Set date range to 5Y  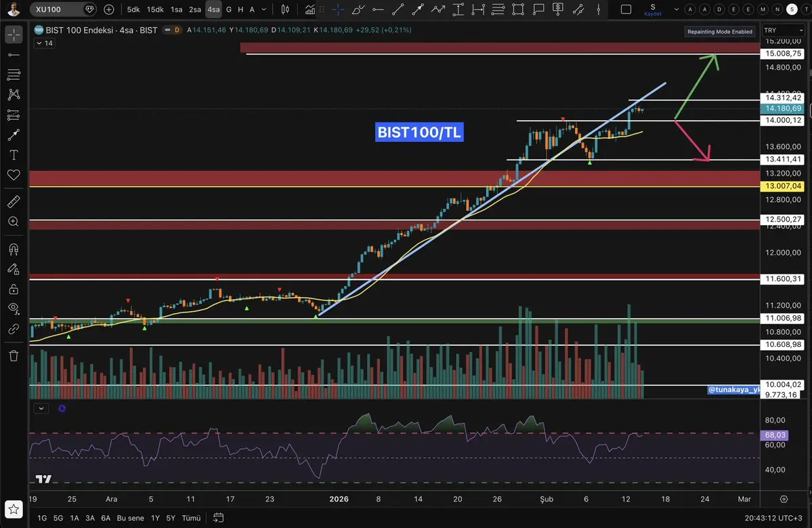pos(171,518)
